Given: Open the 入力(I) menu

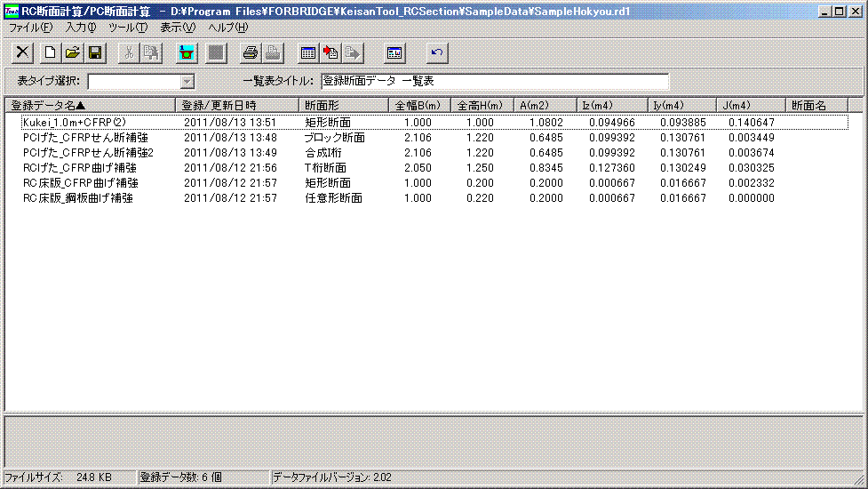Looking at the screenshot, I should click(81, 28).
